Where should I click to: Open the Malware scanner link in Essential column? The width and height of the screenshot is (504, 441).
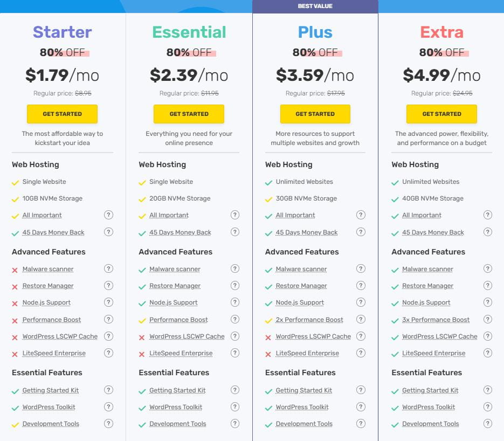[x=175, y=269]
